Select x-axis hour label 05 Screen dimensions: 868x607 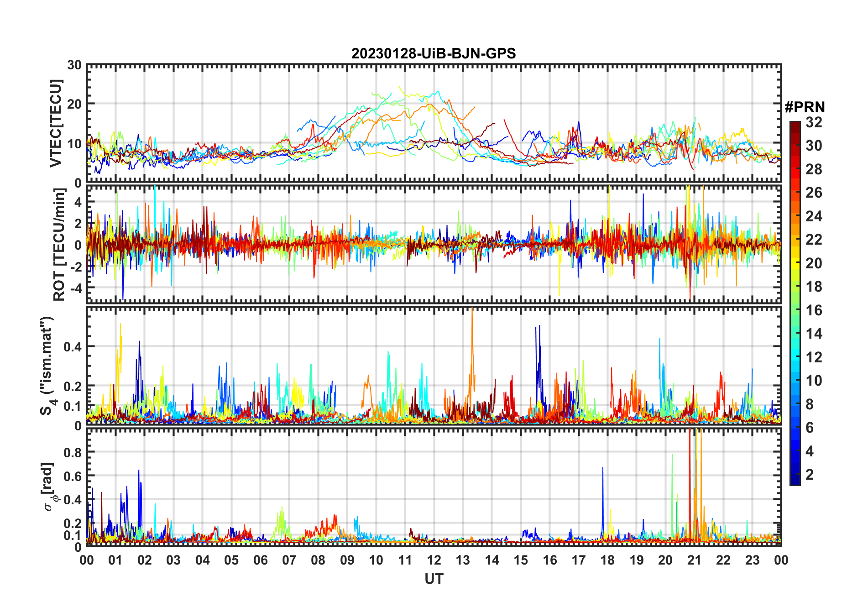tap(231, 560)
